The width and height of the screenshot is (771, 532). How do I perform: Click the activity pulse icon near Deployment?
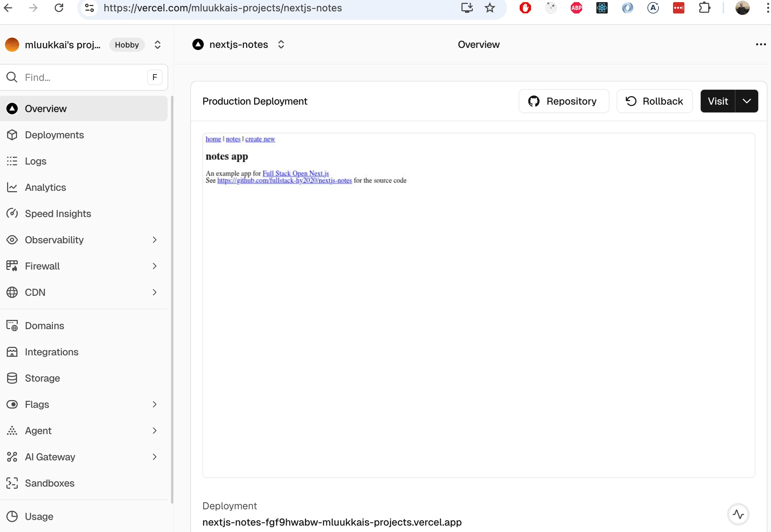coord(738,514)
